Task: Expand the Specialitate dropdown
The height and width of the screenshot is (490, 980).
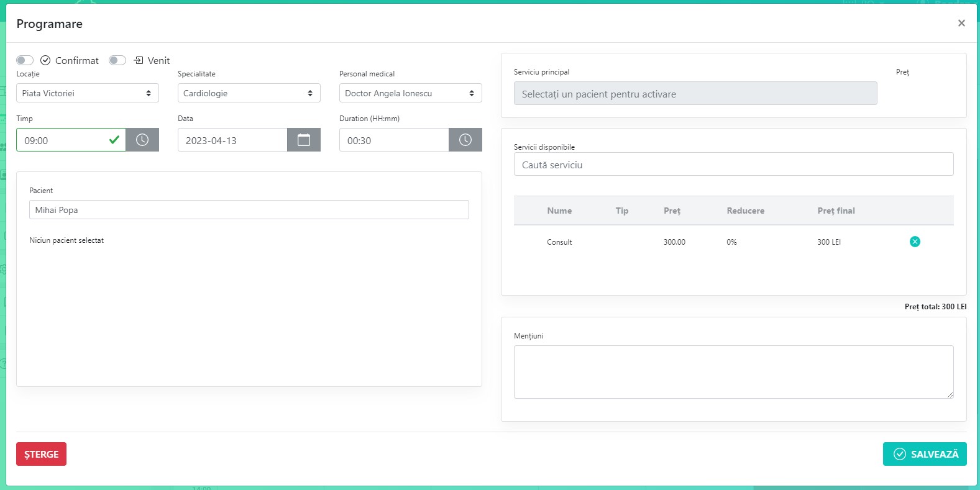Action: click(x=249, y=93)
